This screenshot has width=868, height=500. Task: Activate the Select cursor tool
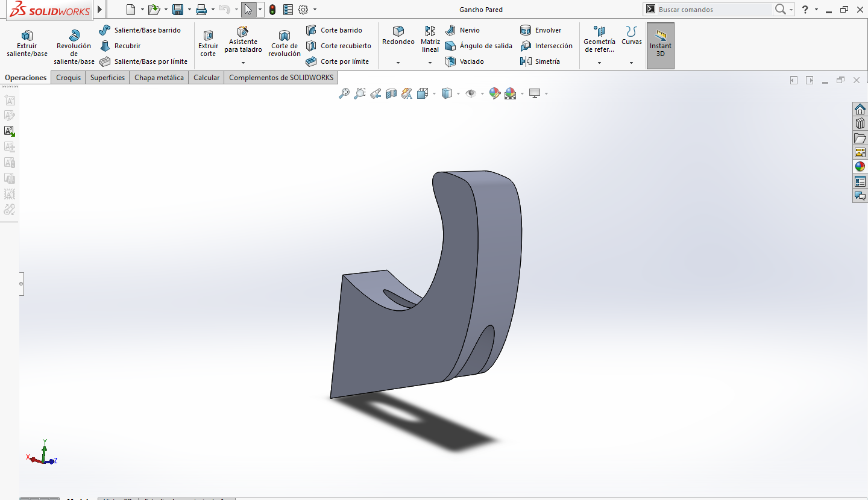(248, 9)
